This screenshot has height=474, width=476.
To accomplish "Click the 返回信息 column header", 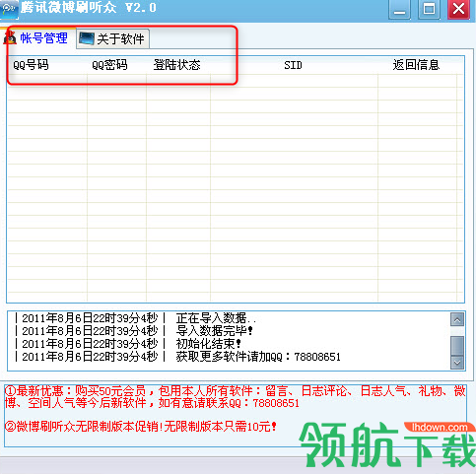I will [417, 65].
